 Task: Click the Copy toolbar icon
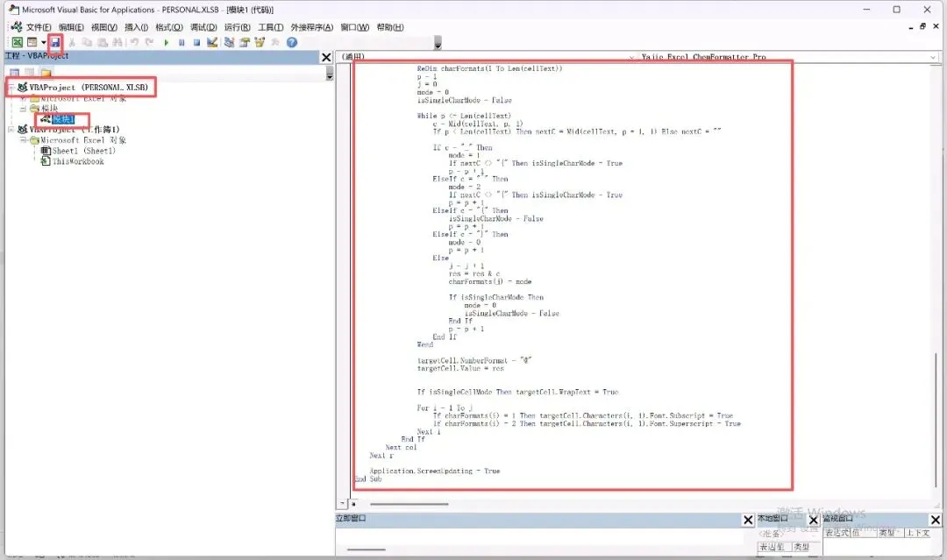[x=87, y=42]
